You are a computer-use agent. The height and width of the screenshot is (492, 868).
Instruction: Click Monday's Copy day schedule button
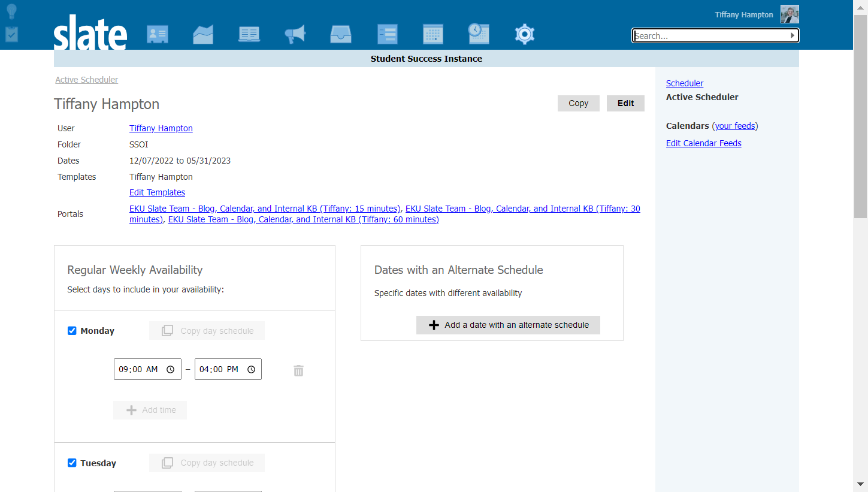(207, 331)
